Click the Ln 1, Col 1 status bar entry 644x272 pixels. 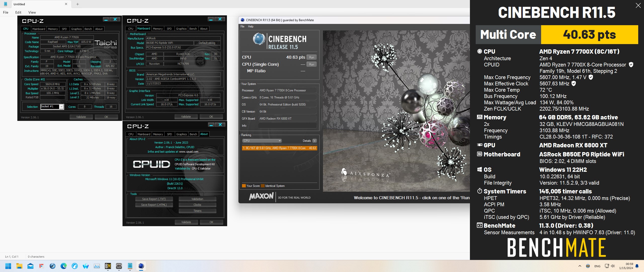pyautogui.click(x=12, y=257)
